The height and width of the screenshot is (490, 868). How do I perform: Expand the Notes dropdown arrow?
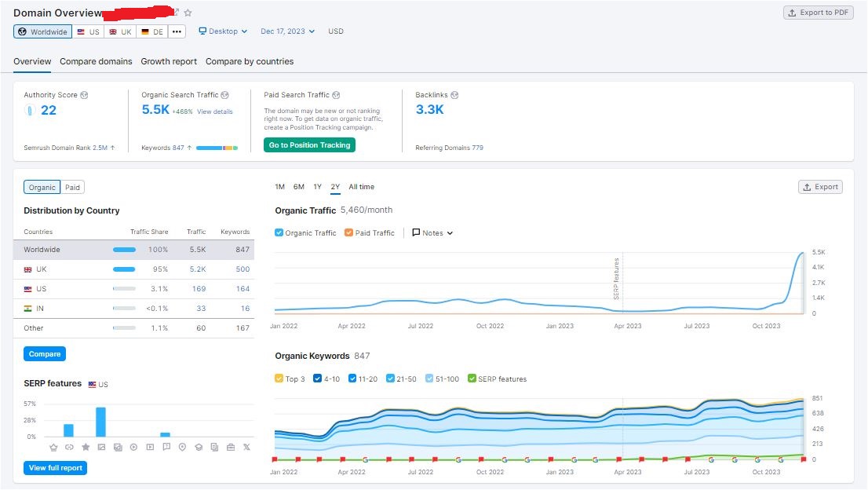[x=449, y=232]
